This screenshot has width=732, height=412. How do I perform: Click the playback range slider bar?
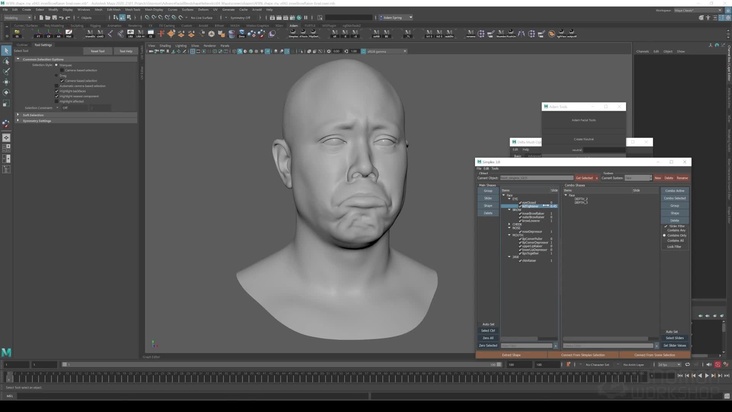tap(280, 364)
